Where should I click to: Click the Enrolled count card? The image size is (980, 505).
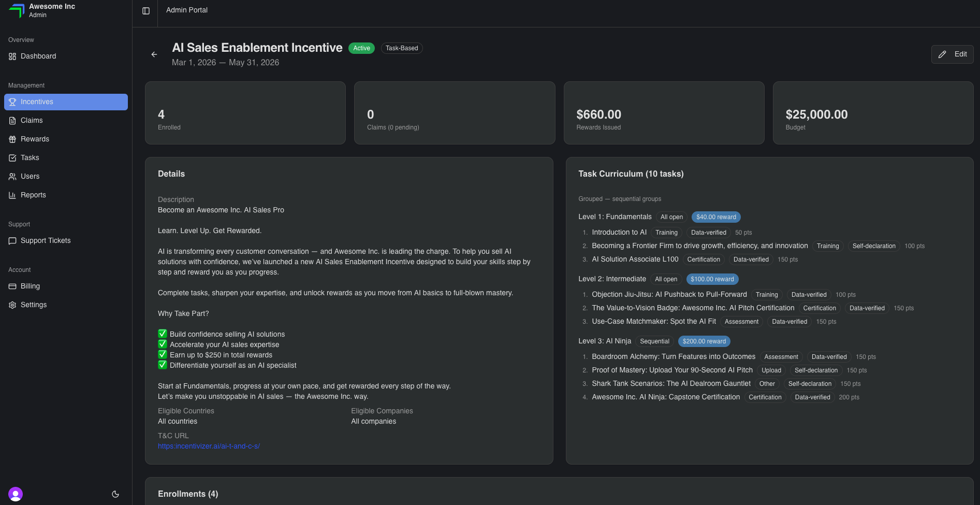coord(245,113)
